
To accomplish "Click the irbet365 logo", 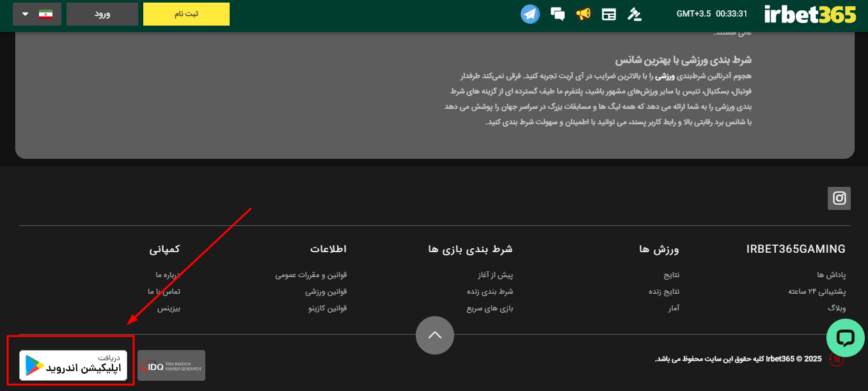I will pyautogui.click(x=810, y=14).
